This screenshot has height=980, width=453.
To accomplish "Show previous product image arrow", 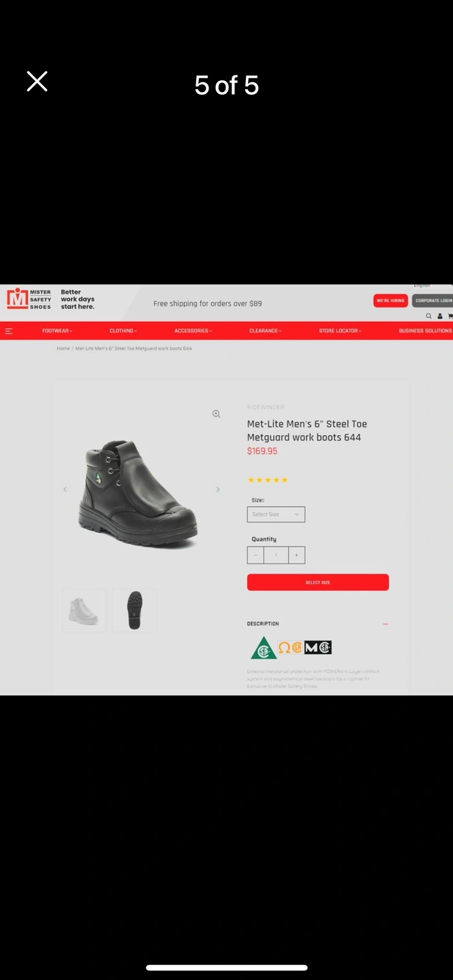I will point(65,489).
